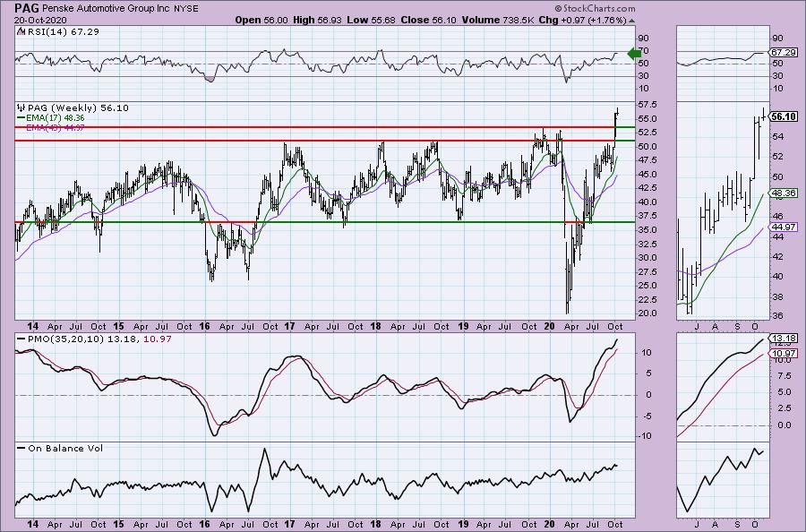Select the High 56.93 value
This screenshot has height=532, width=806.
coord(317,20)
